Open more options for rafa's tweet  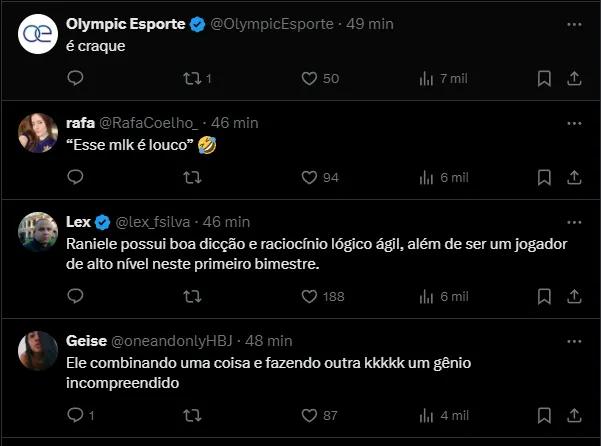[573, 123]
